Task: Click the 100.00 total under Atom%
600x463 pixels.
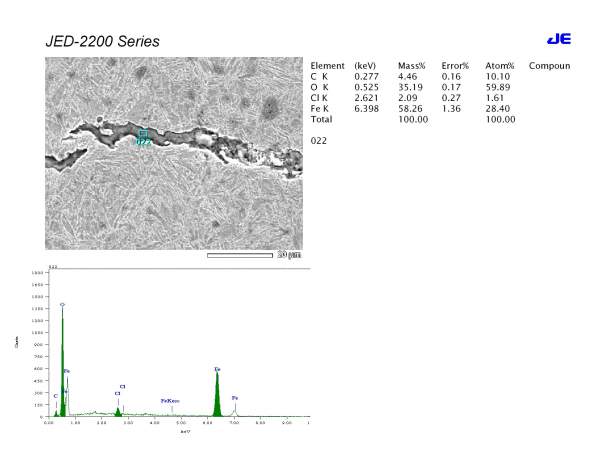Action: (x=501, y=119)
